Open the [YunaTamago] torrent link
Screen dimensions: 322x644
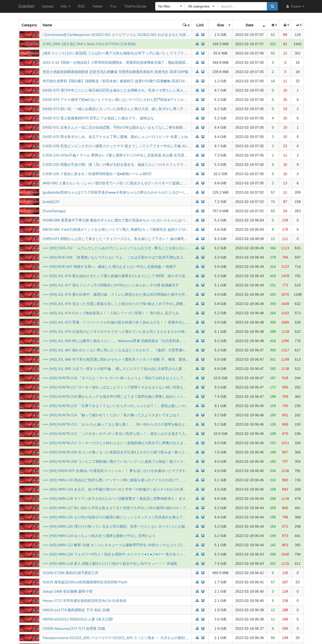[54, 211]
